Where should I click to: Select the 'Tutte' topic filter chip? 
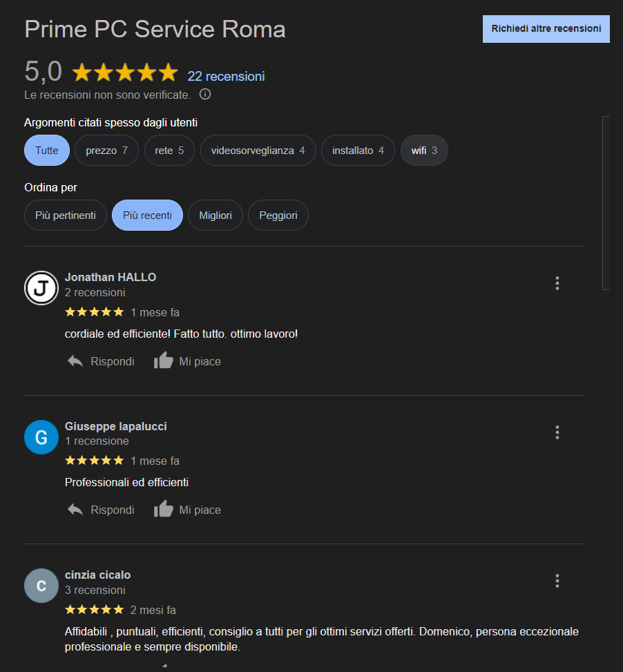[x=47, y=151]
